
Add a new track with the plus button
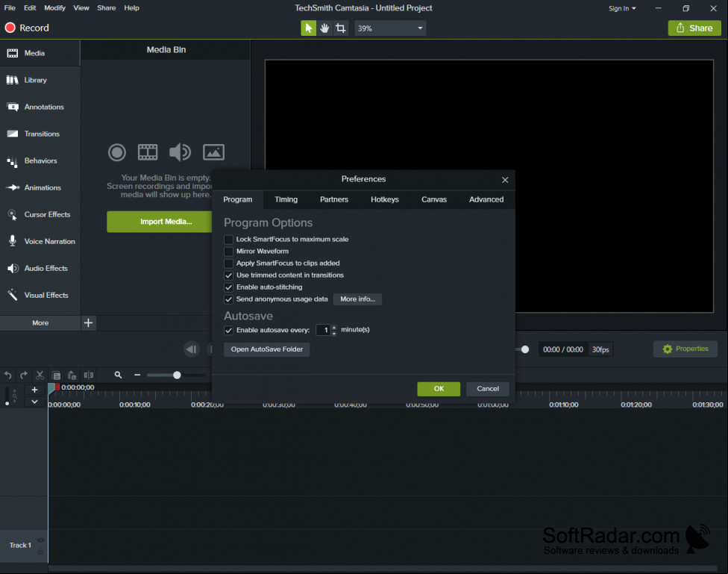coord(34,390)
